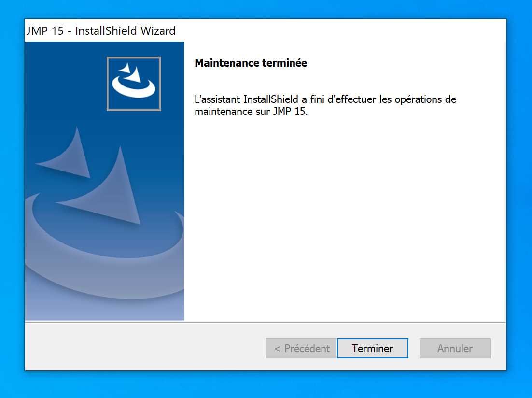Click the grey footer area left of Précédent

pyautogui.click(x=145, y=348)
